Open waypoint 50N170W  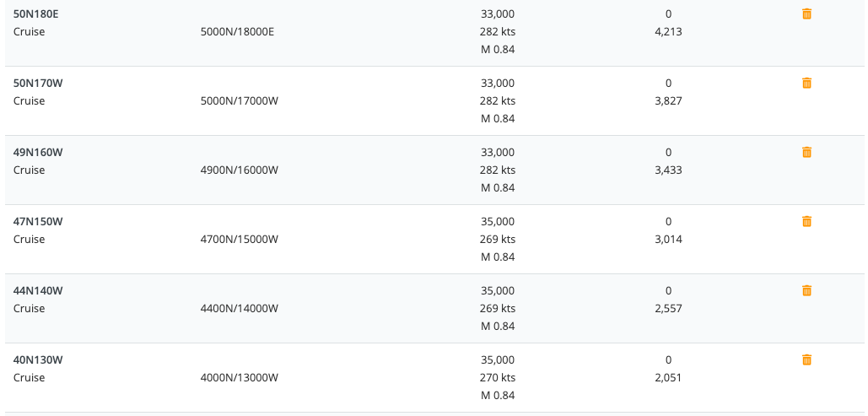(39, 84)
